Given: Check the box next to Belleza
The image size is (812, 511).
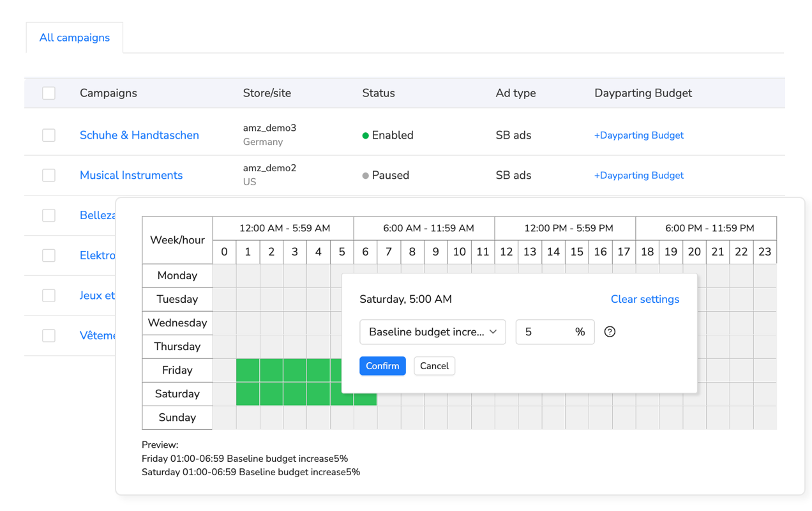Looking at the screenshot, I should 49,215.
